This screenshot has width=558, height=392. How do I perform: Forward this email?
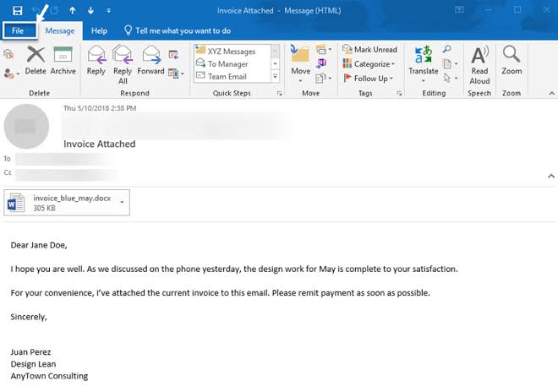150,60
